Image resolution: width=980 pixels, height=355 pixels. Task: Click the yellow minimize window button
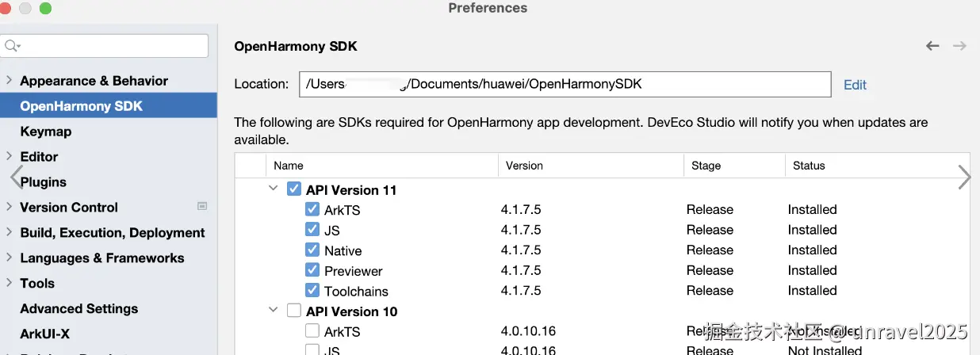tap(26, 9)
